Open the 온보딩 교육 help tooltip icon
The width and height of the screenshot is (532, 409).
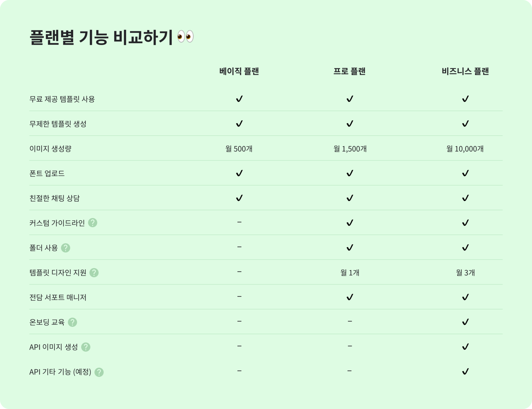[x=73, y=322]
